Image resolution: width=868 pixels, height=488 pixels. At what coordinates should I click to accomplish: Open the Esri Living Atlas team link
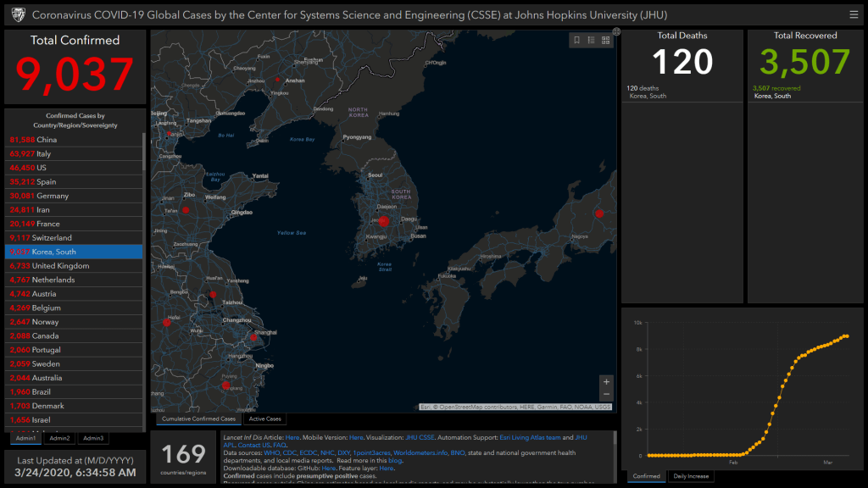[530, 438]
